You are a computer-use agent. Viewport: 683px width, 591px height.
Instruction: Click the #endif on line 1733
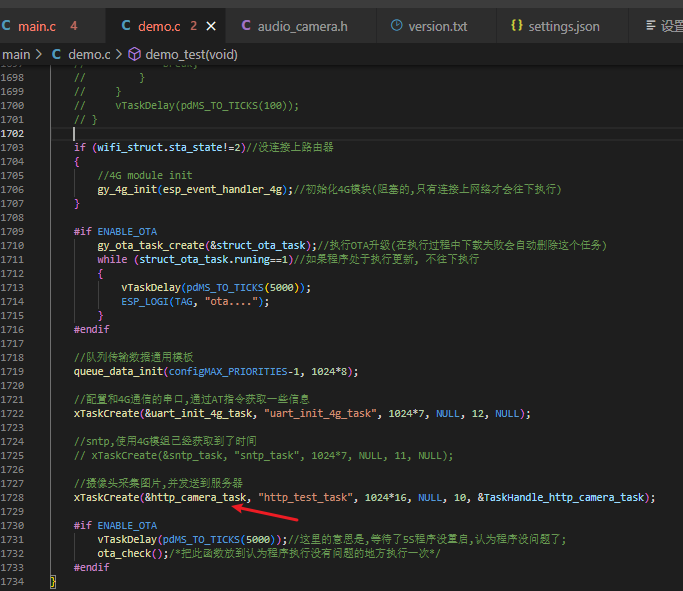[91, 567]
